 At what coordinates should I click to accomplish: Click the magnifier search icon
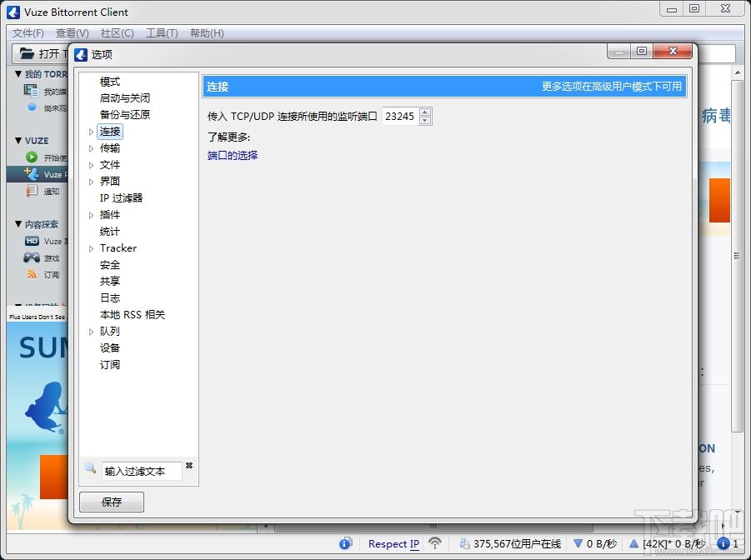tap(90, 468)
